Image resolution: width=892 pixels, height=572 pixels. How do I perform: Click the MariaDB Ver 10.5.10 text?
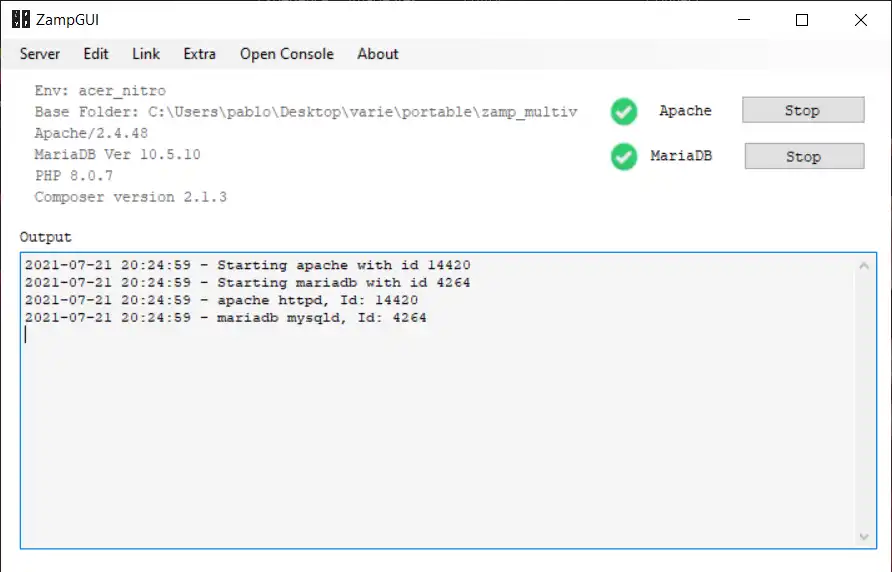pos(117,154)
